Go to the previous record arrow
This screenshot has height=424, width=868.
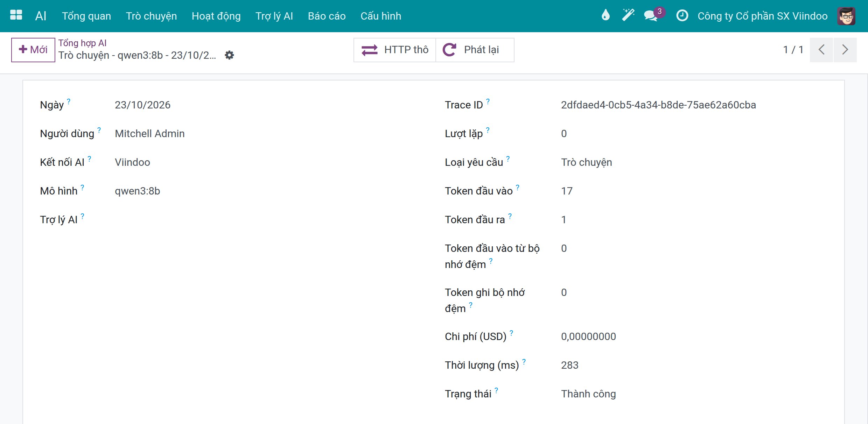point(821,50)
